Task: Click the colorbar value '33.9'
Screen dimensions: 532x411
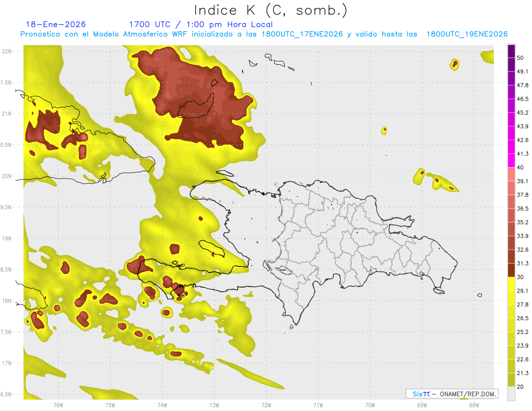Action: [x=523, y=236]
